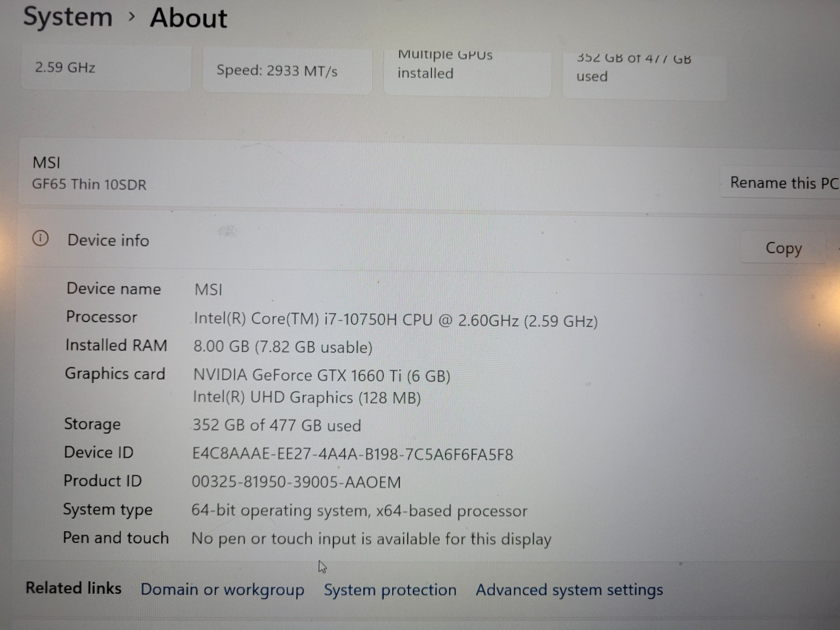Open System protection link
Image resolution: width=840 pixels, height=630 pixels.
coord(390,590)
